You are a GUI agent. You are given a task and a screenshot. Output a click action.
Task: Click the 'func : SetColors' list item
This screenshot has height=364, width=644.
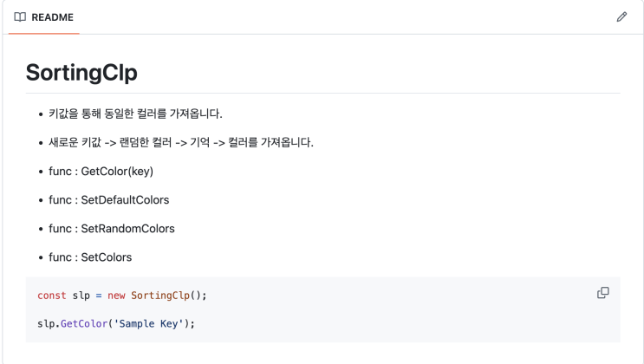(90, 257)
